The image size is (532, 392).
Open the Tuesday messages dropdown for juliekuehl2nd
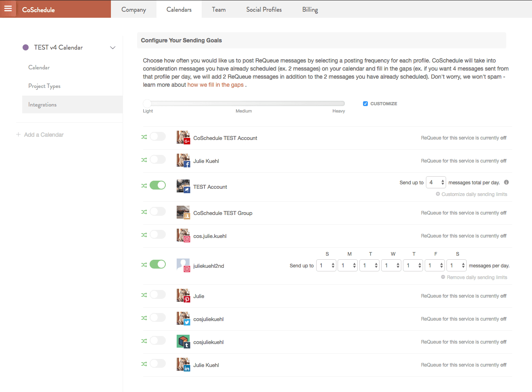[x=370, y=265]
